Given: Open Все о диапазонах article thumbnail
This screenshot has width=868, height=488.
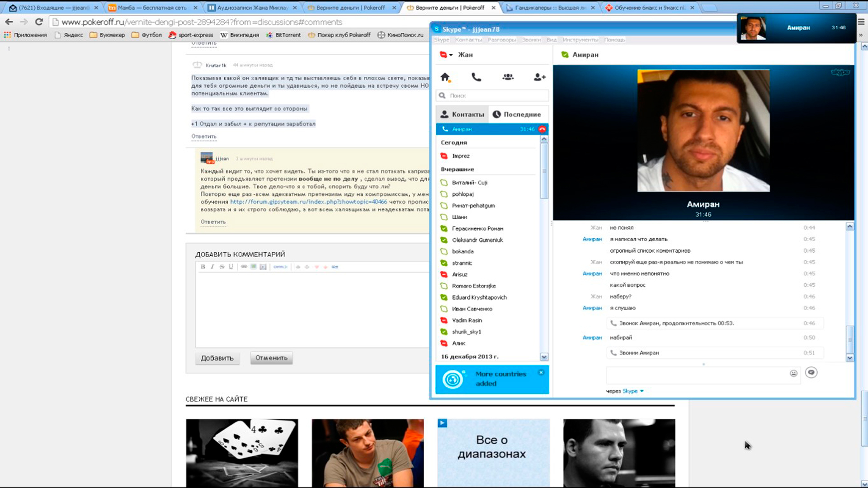Looking at the screenshot, I should [x=493, y=453].
